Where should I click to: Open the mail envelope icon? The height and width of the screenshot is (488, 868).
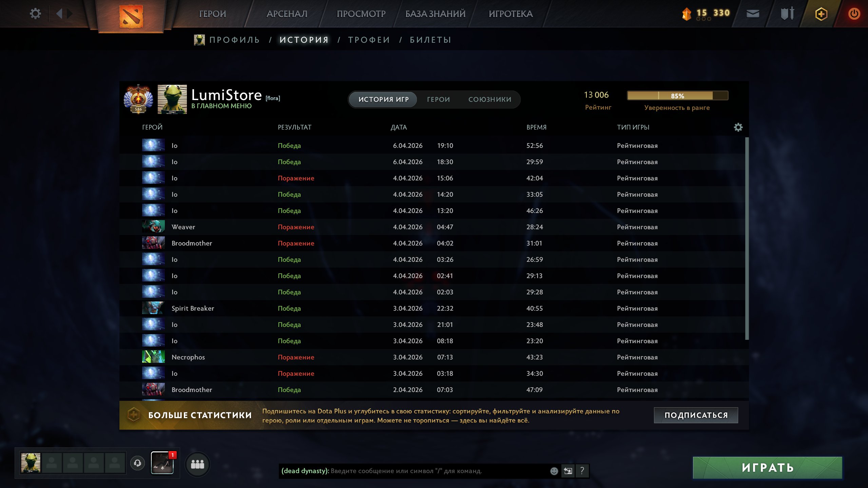[753, 14]
